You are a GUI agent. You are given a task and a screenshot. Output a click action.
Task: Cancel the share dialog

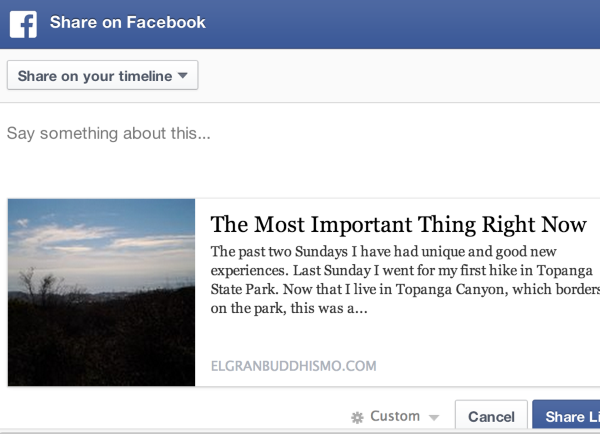[491, 417]
